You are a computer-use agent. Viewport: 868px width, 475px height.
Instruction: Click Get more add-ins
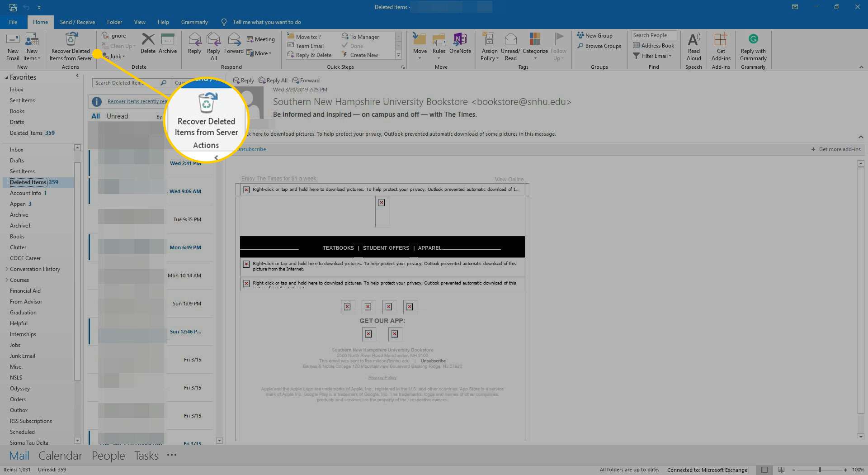835,149
